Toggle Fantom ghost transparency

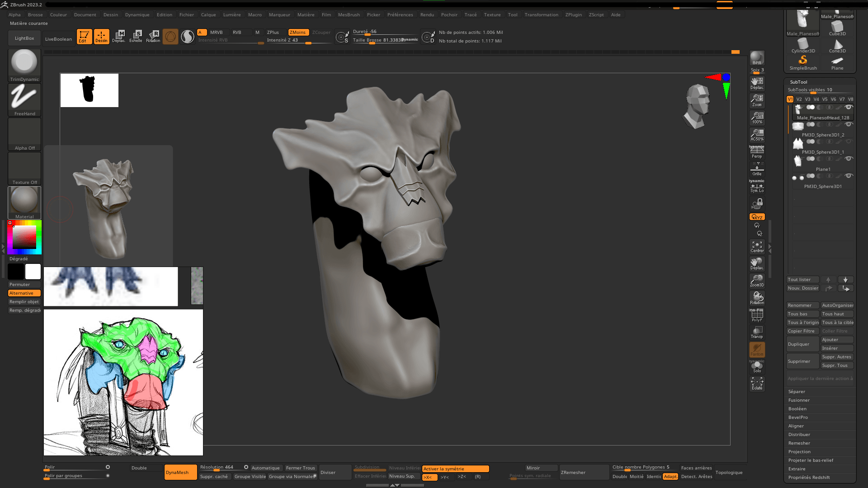[757, 349]
